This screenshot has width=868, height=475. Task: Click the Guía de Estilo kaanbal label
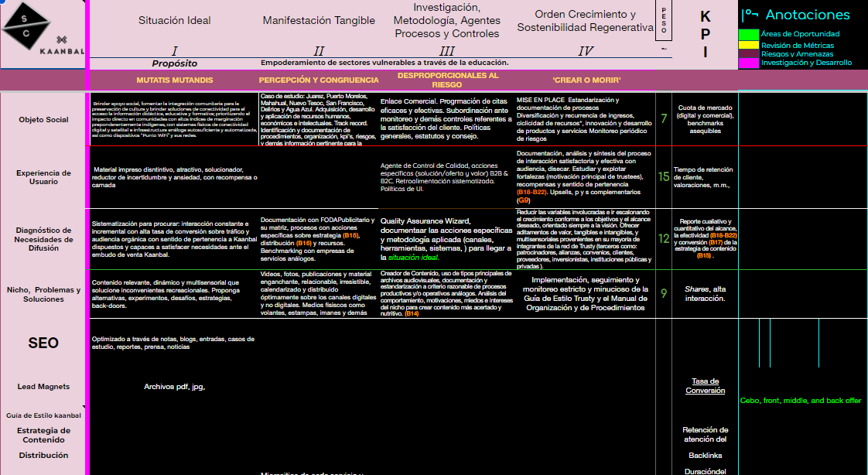[44, 415]
